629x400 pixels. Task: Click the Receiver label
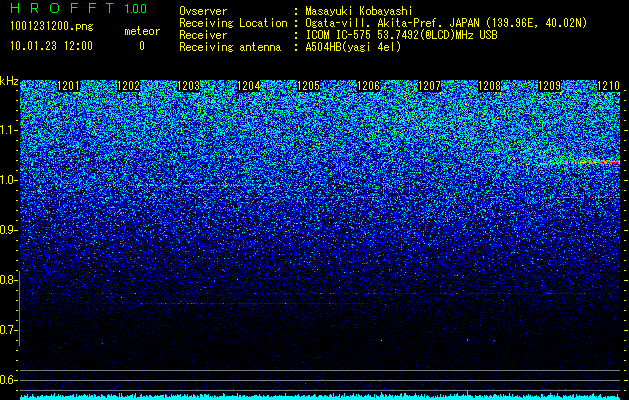tap(203, 35)
